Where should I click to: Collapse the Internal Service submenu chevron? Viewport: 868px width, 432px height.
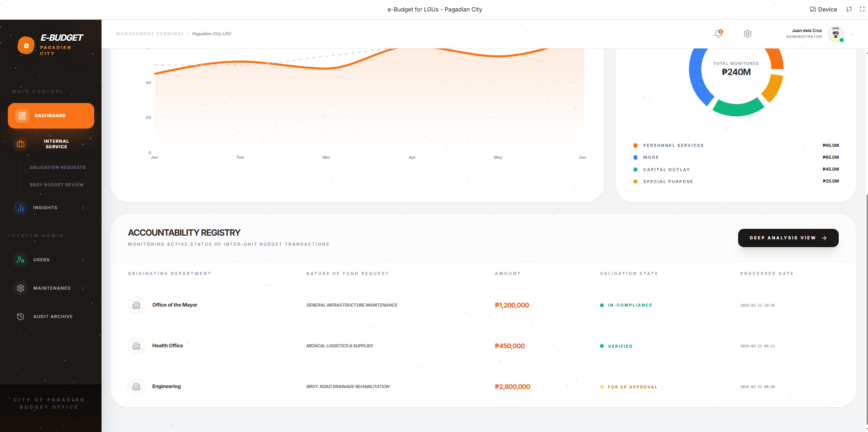pyautogui.click(x=83, y=144)
